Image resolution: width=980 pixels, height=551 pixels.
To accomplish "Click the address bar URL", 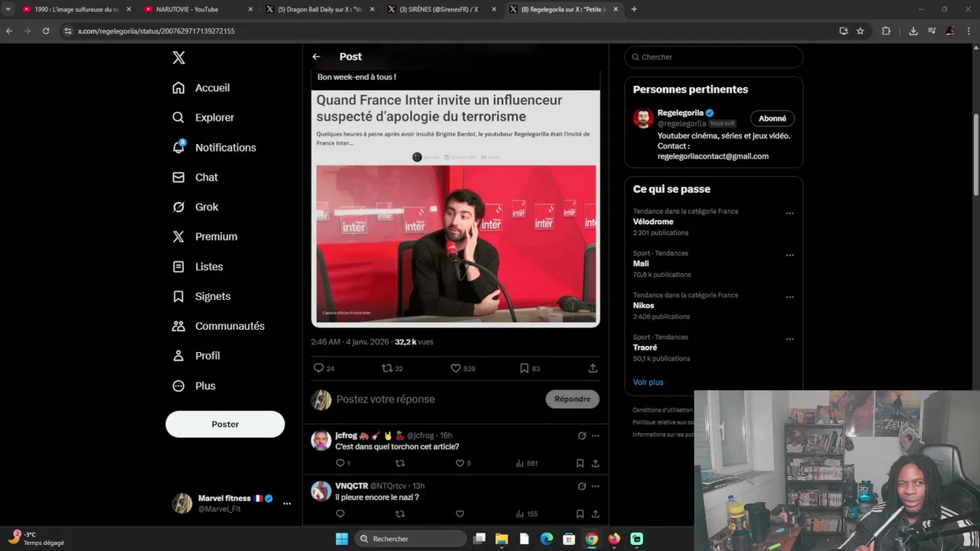I will [x=156, y=31].
